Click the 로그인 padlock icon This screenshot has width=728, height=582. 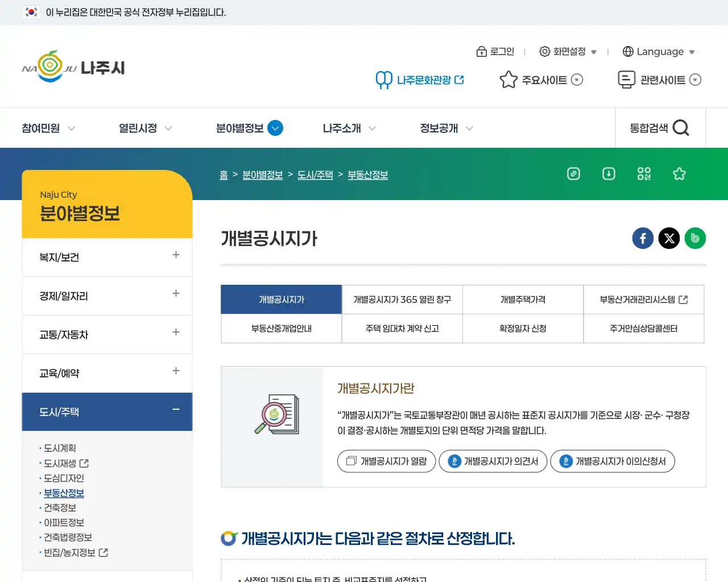[x=482, y=51]
